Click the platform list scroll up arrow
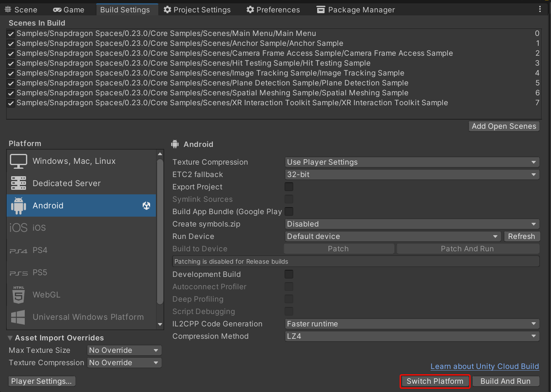Screen dimensions: 551x392 [x=160, y=154]
